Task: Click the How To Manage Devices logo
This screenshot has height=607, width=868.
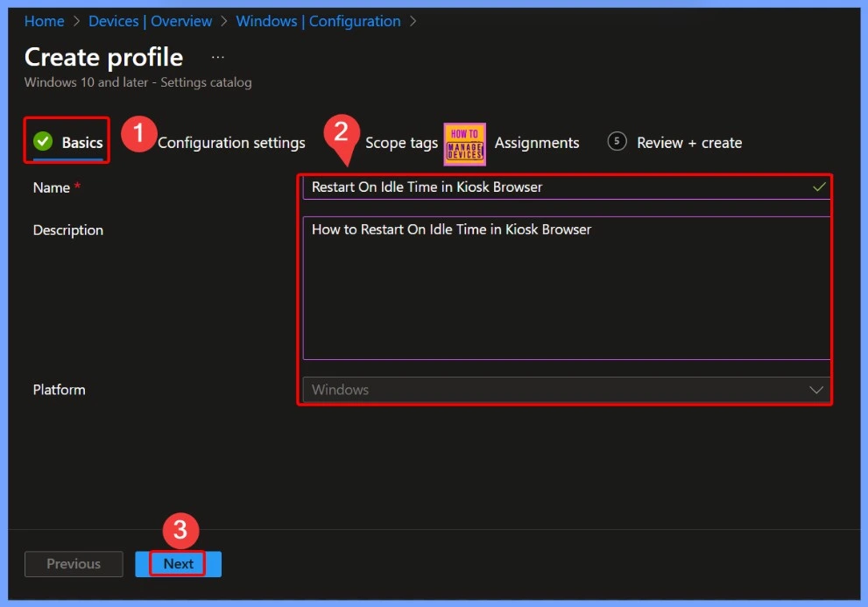Action: pos(464,143)
